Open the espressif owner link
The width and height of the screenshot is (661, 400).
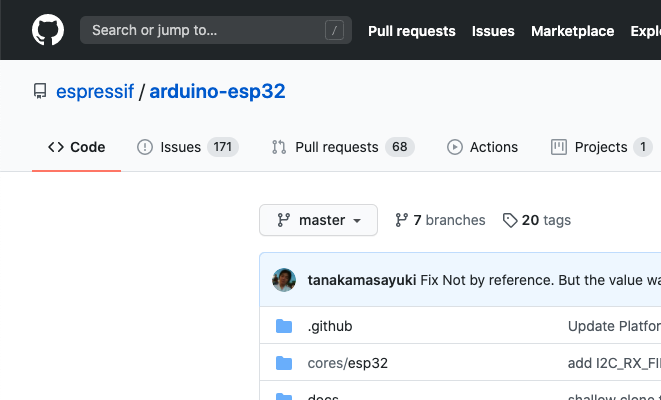(x=95, y=91)
